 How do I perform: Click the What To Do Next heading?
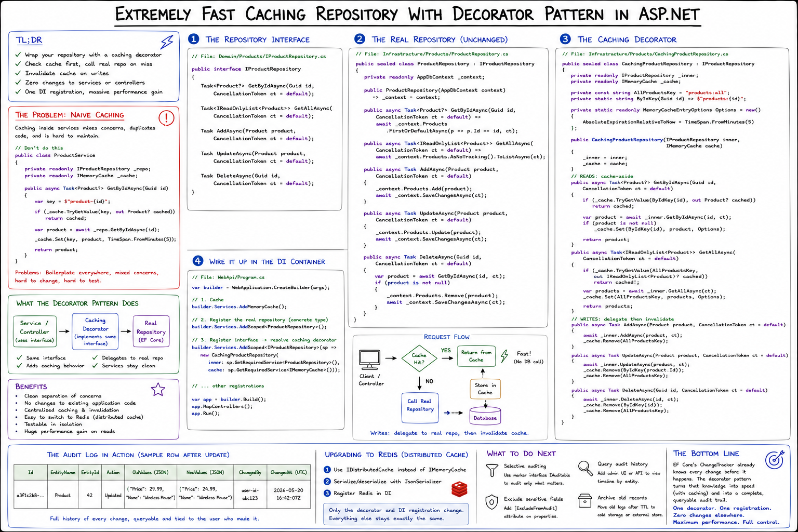pyautogui.click(x=521, y=454)
